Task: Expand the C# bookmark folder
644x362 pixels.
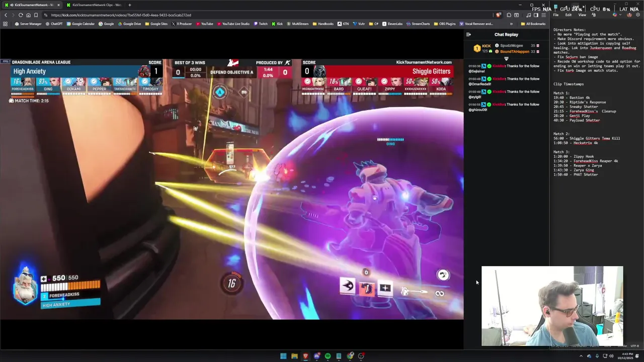Action: 373,24
